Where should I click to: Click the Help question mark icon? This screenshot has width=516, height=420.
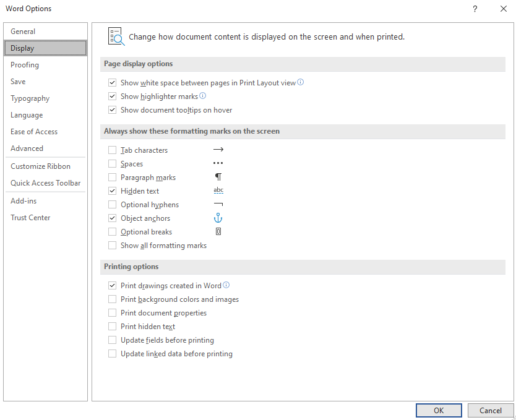point(475,9)
